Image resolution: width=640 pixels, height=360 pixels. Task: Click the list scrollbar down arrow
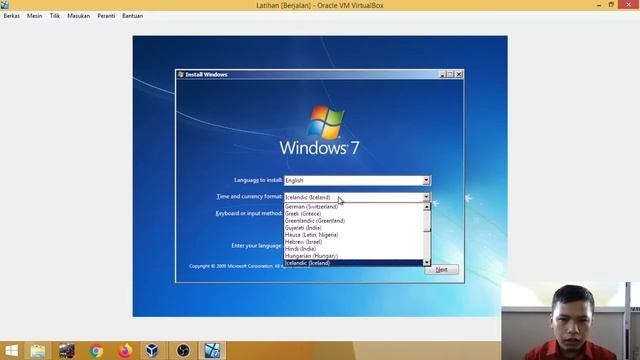[427, 262]
